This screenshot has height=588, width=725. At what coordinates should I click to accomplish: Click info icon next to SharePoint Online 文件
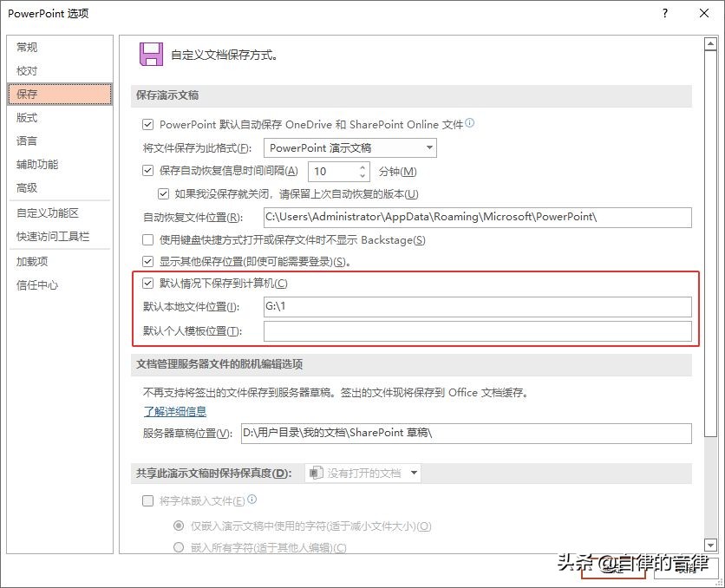point(470,123)
